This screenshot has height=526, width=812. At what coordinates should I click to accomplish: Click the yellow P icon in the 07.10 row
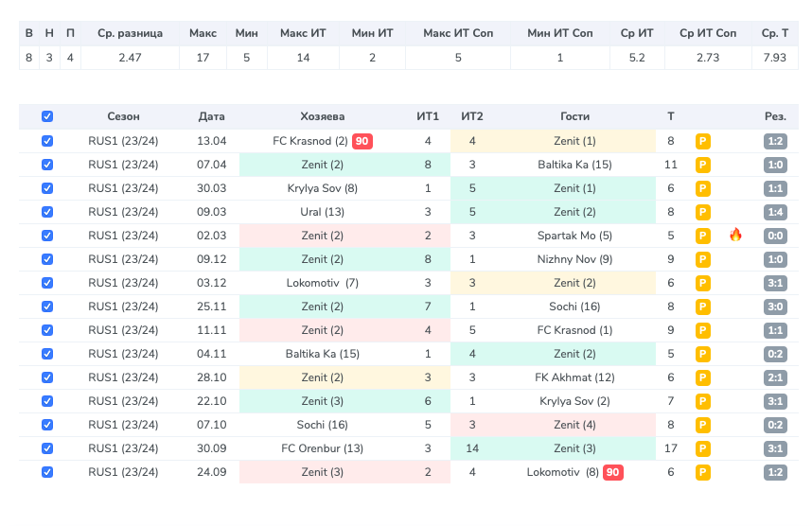coord(703,425)
